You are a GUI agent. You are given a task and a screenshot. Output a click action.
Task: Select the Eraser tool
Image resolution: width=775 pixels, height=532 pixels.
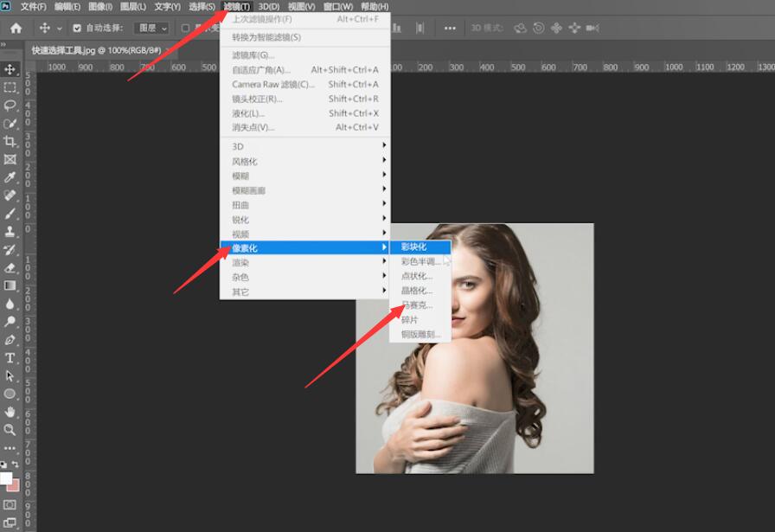pos(10,267)
